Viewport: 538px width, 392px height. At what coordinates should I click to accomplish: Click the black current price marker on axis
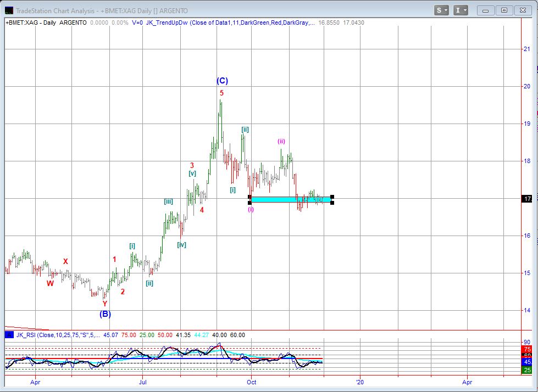(528, 199)
